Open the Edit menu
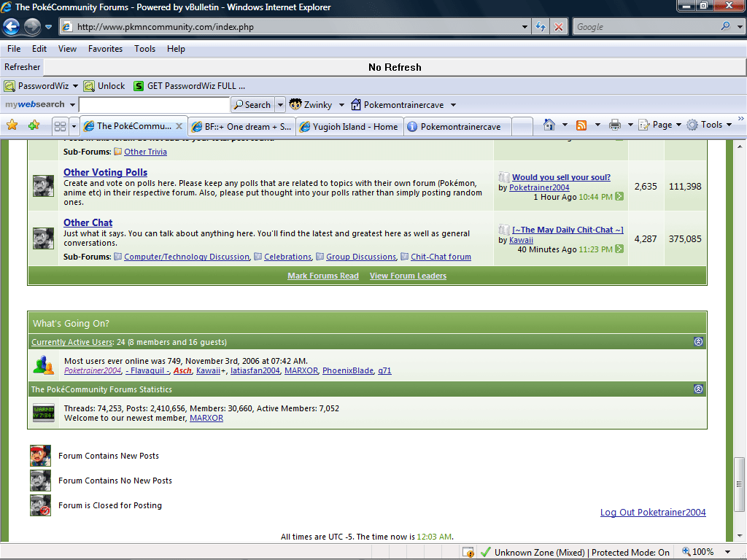The width and height of the screenshot is (747, 560). (x=39, y=49)
